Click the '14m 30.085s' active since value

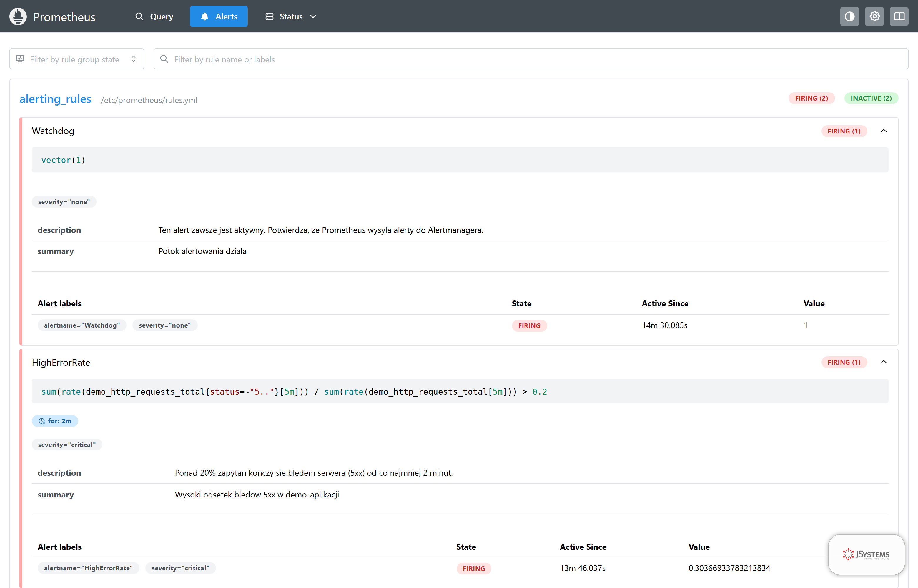665,325
